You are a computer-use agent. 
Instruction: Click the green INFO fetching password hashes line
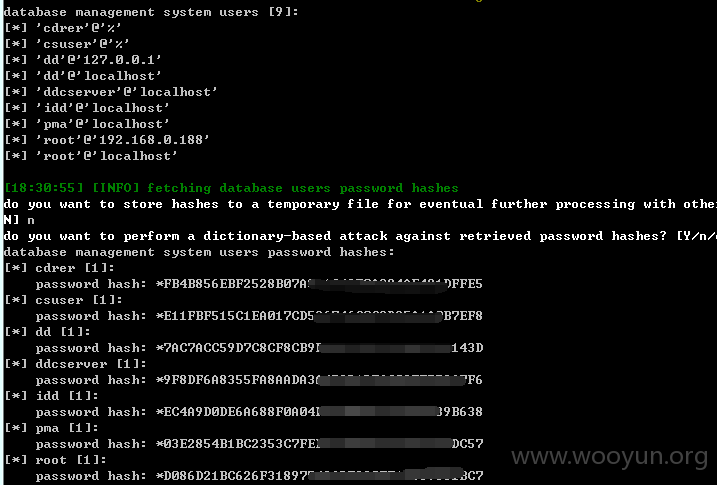pyautogui.click(x=231, y=188)
